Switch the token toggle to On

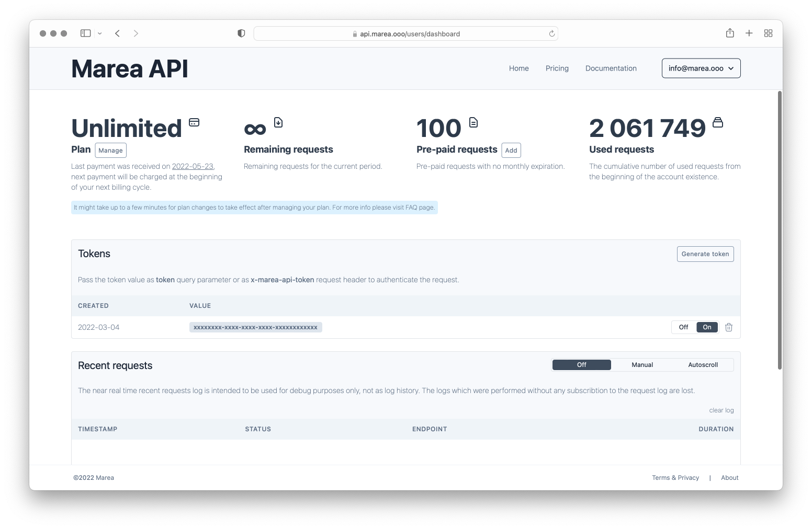tap(707, 327)
